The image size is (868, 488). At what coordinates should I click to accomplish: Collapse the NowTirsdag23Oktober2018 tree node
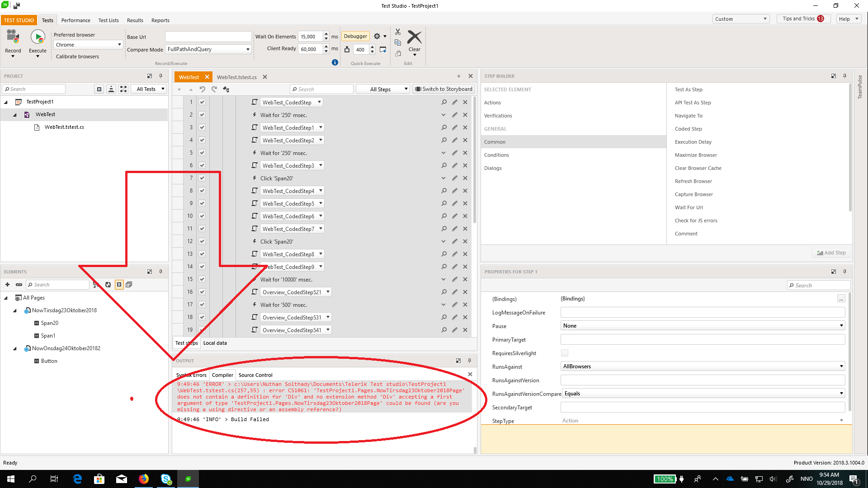coord(14,310)
